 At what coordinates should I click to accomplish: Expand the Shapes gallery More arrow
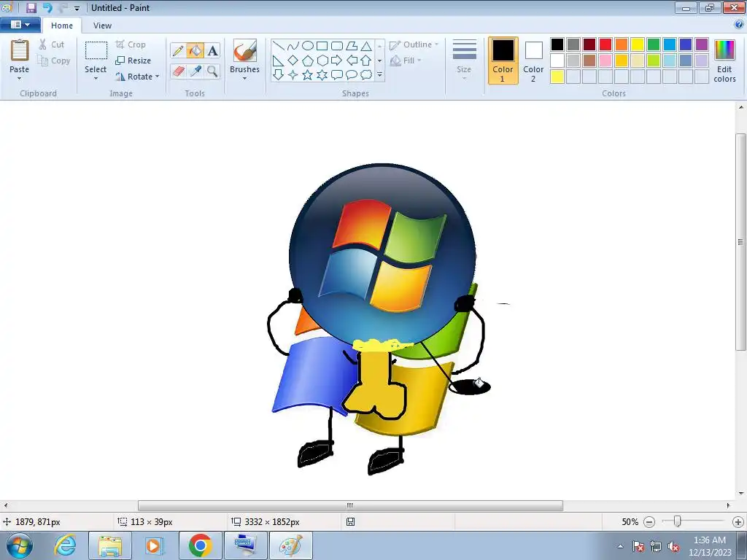point(379,75)
